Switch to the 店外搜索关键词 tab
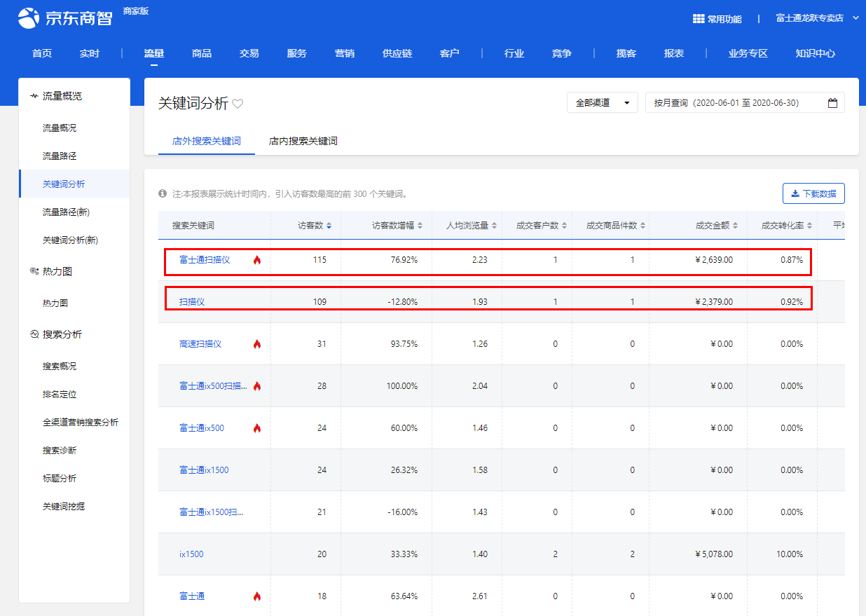The image size is (866, 616). (x=207, y=141)
